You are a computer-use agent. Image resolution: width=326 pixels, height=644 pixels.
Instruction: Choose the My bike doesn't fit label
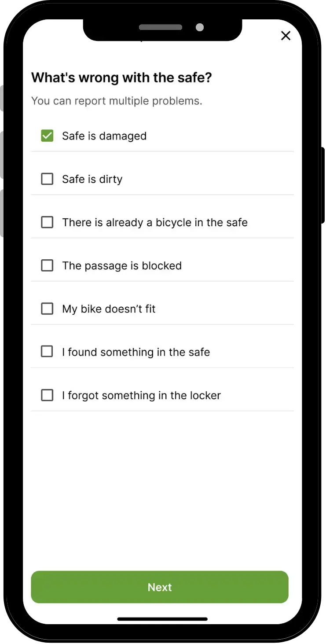click(109, 309)
